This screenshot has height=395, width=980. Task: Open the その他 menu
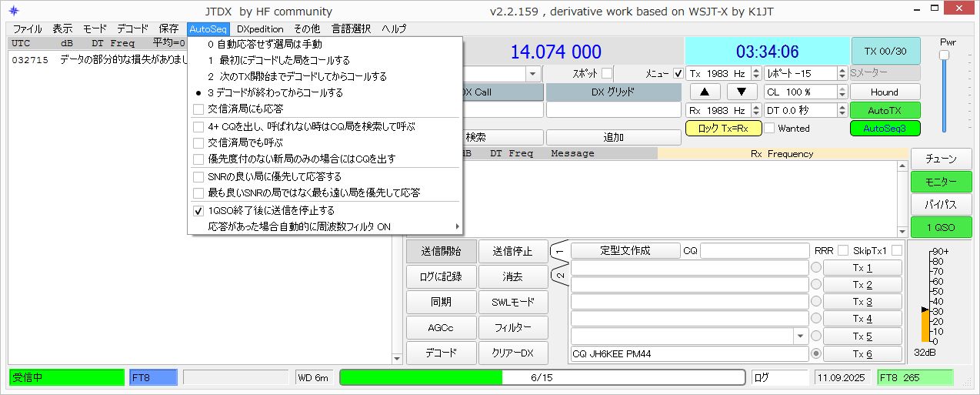(x=307, y=28)
